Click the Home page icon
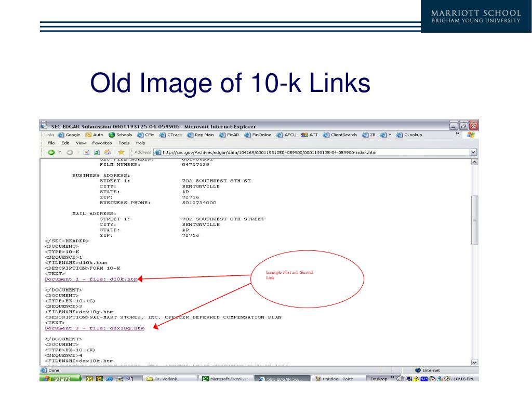Screen dimensions: 532x399 108,152
